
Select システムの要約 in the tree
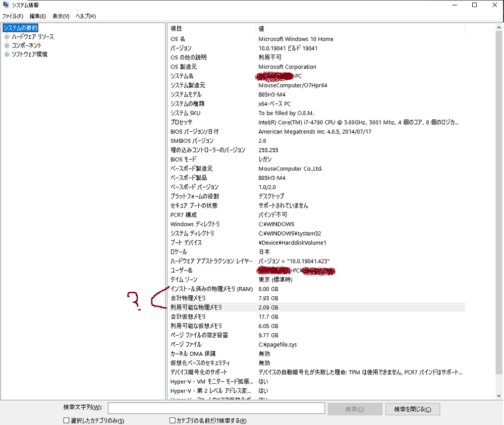(20, 28)
